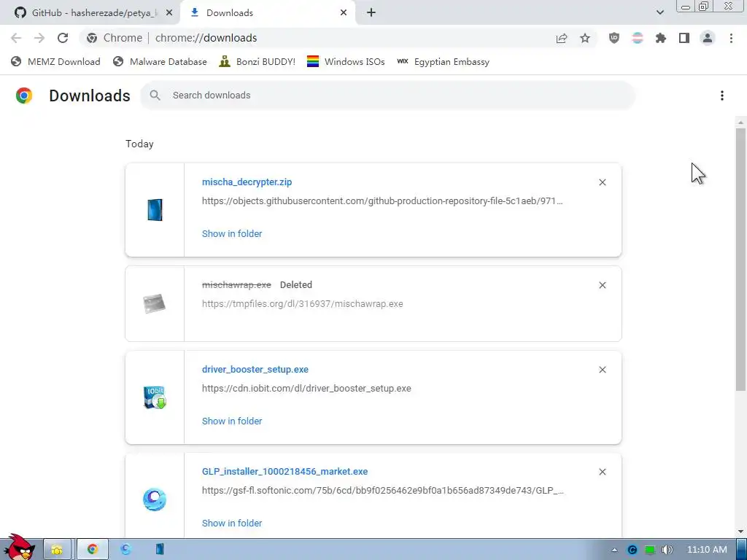This screenshot has height=560, width=747.
Task: Remove the GLP_installer entry from the list
Action: (602, 472)
